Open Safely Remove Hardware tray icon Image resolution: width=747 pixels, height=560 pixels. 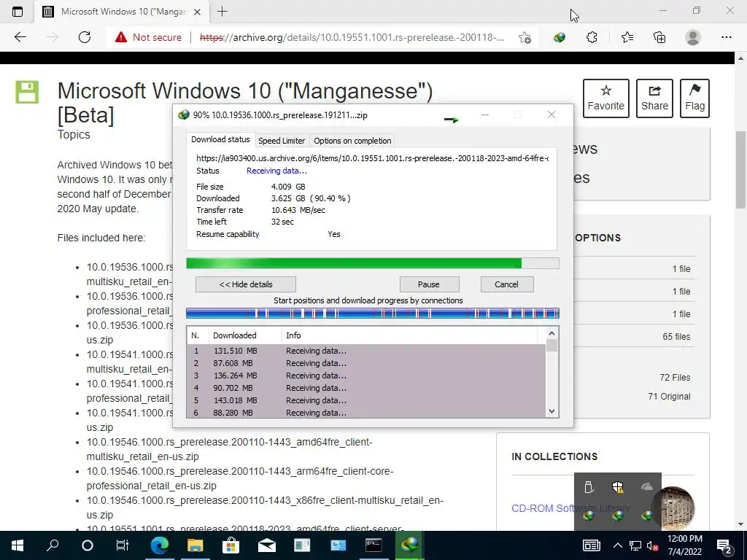click(x=589, y=486)
